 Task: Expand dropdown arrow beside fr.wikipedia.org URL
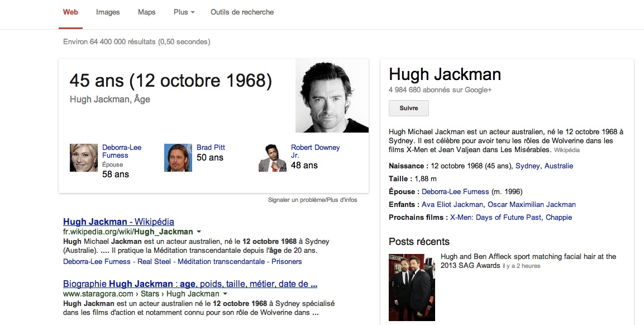199,232
